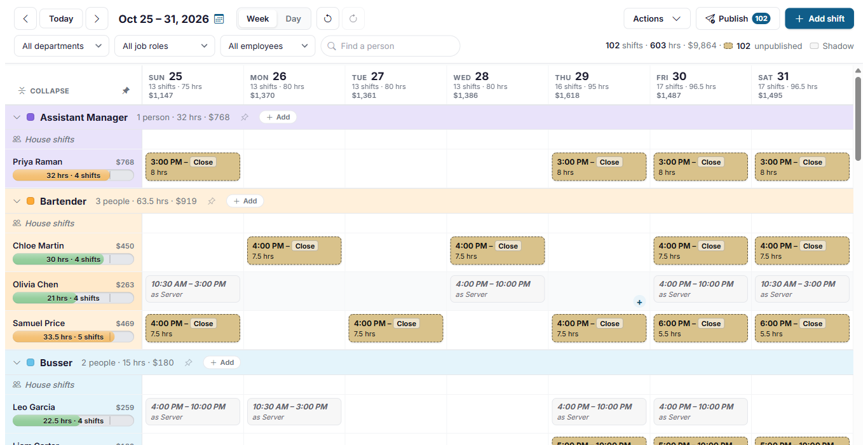
Task: Open the All job roles filter
Action: pos(165,46)
